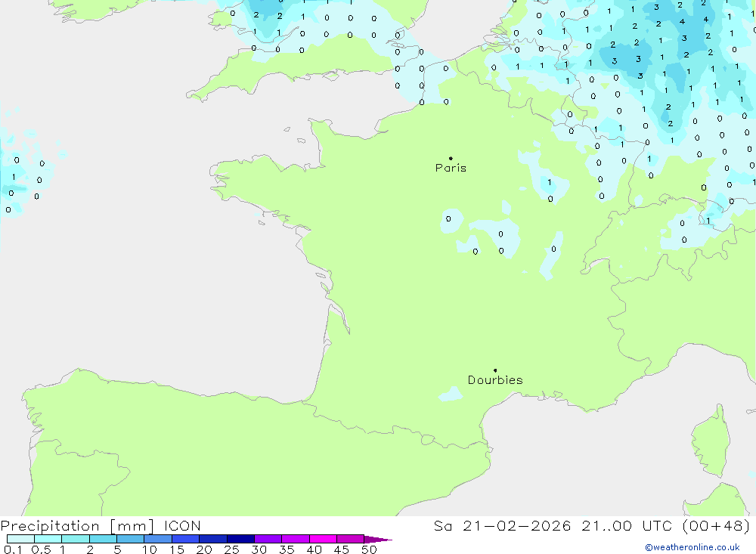Click the violet legend swatch above 30

point(268,539)
